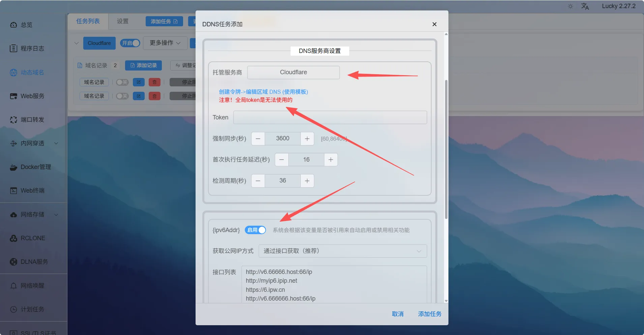The image size is (644, 335).
Task: Increase 强制同步(秒) value
Action: click(x=307, y=139)
